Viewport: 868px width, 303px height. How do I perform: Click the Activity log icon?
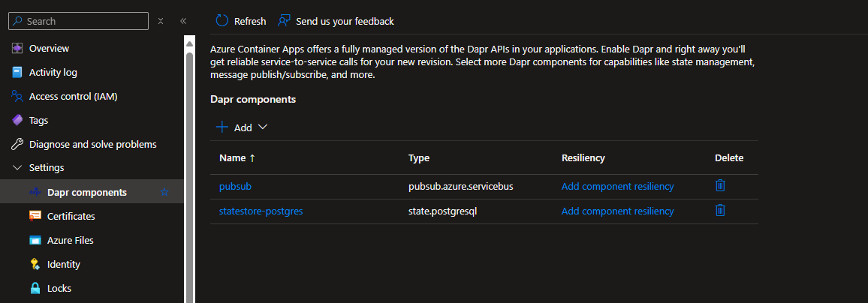[x=17, y=73]
